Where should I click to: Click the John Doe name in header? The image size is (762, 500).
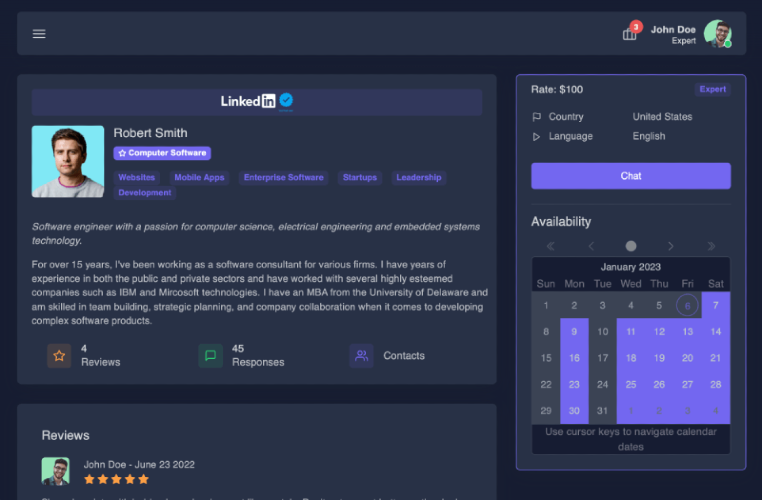pyautogui.click(x=673, y=29)
